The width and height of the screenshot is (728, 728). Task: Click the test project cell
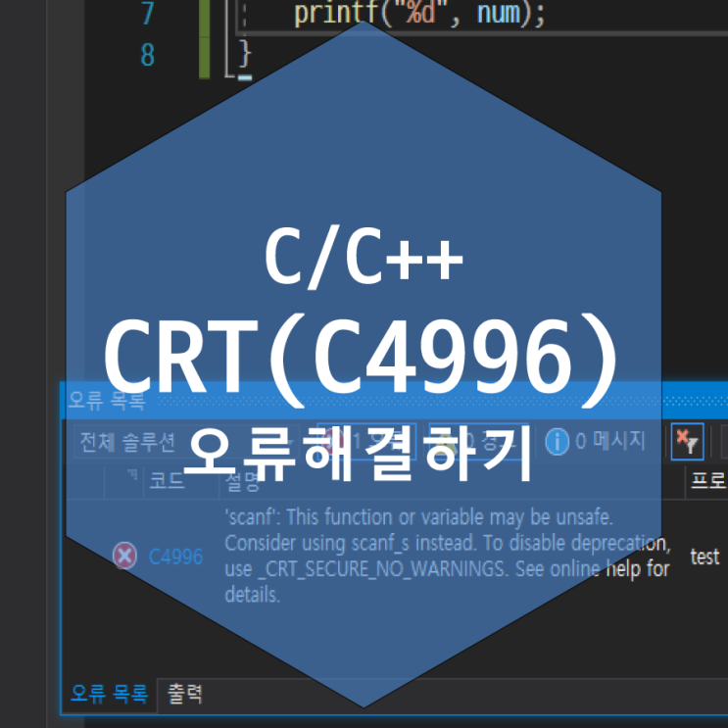(x=704, y=557)
